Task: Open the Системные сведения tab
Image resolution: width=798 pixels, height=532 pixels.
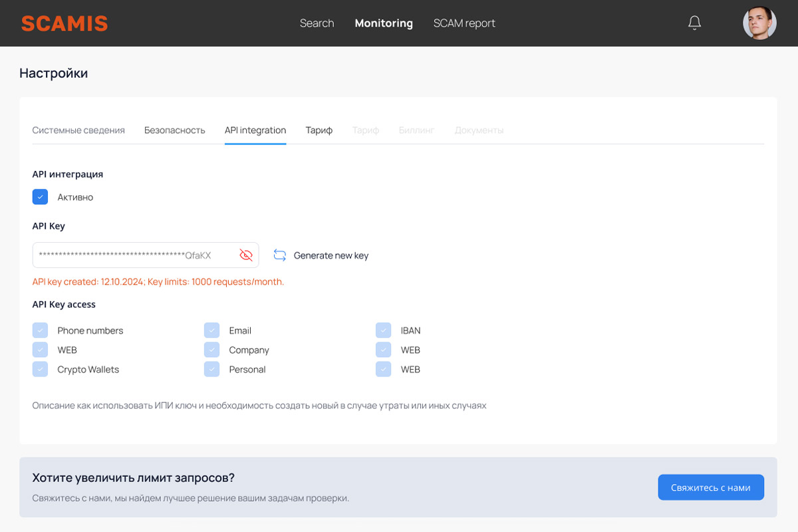Action: point(78,130)
